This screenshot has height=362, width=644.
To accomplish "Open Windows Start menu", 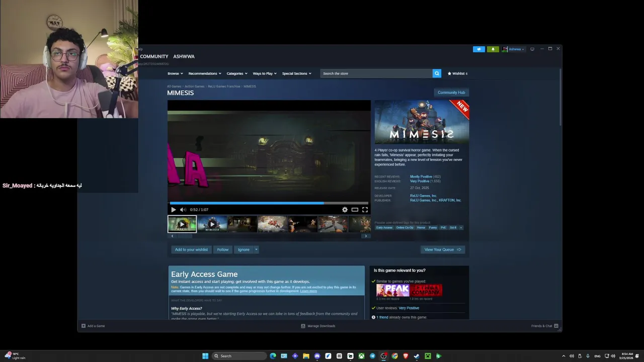I will coord(205,356).
